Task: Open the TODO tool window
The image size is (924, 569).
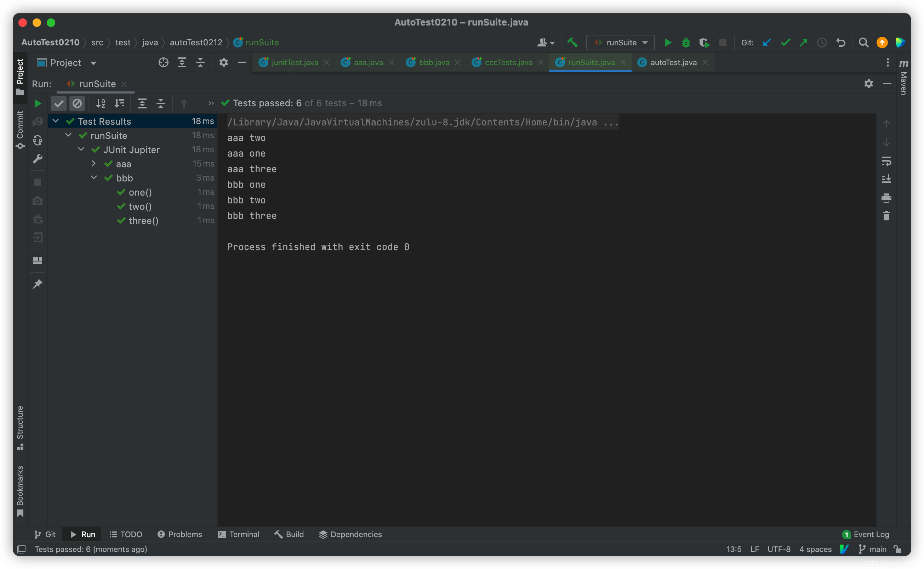Action: pyautogui.click(x=126, y=534)
